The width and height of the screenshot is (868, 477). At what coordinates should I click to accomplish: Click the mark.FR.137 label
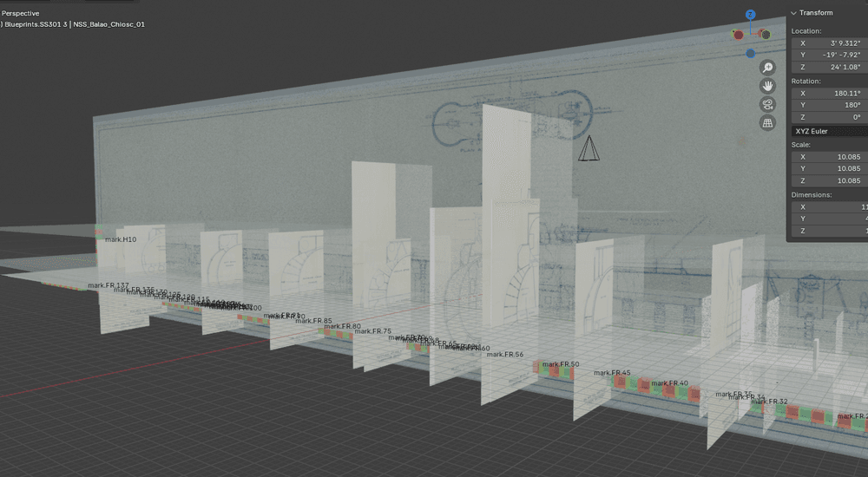click(108, 285)
